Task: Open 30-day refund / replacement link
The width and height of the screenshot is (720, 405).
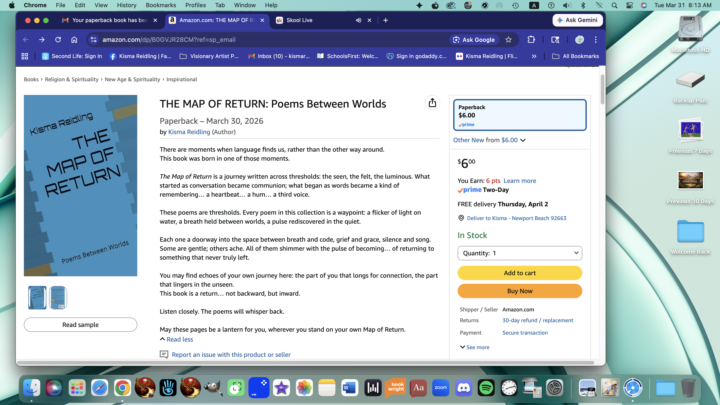Action: click(x=537, y=321)
